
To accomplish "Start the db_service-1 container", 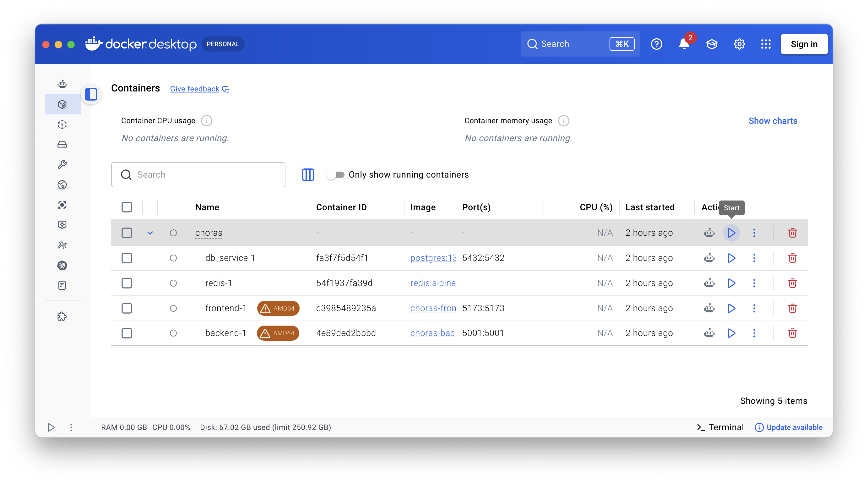I will click(731, 258).
